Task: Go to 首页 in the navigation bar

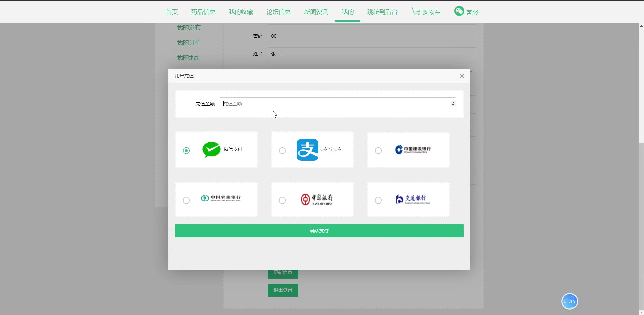Action: [x=172, y=12]
